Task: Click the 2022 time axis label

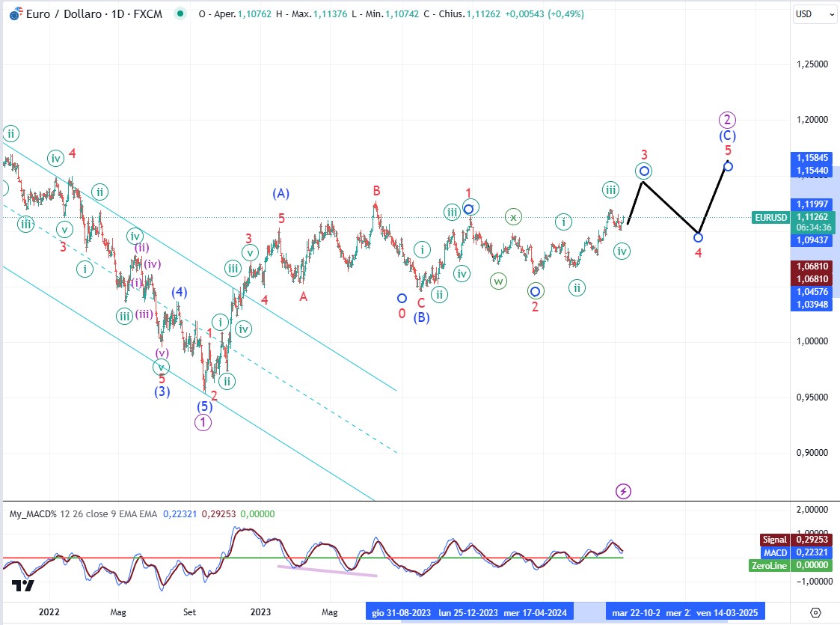Action: 49,612
